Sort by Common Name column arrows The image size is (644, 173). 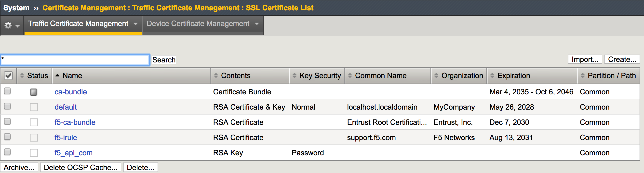[x=350, y=75]
